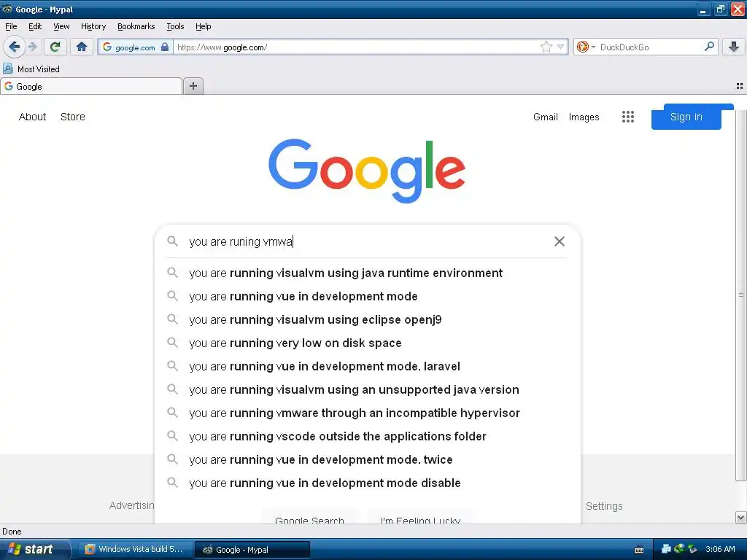
Task: Open the Tools menu
Action: point(175,26)
